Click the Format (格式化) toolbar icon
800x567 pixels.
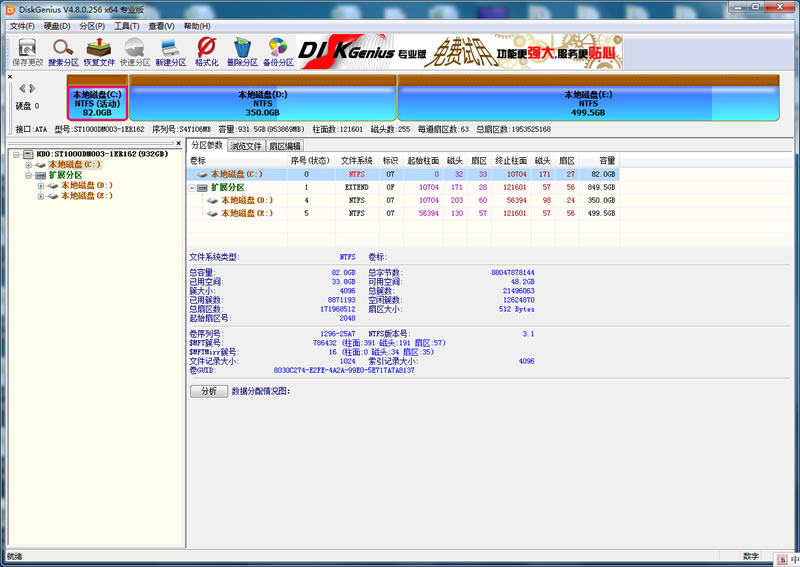[x=207, y=52]
